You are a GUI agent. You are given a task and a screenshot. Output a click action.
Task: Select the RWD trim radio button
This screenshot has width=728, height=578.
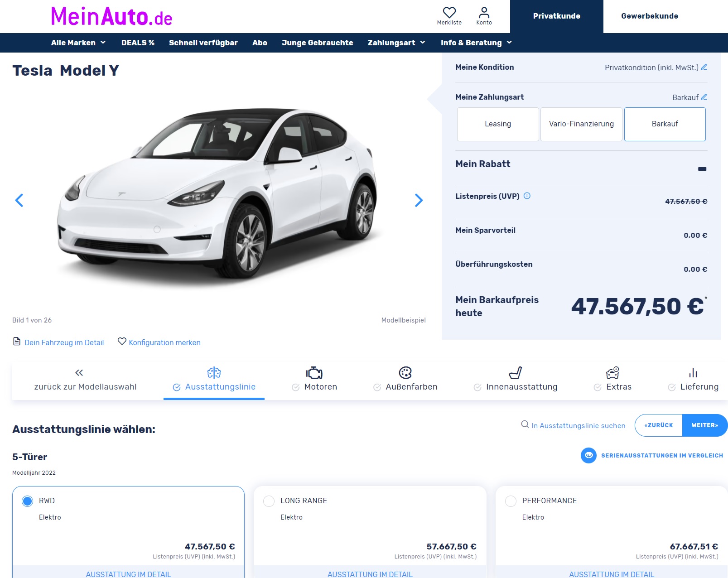[x=27, y=501]
